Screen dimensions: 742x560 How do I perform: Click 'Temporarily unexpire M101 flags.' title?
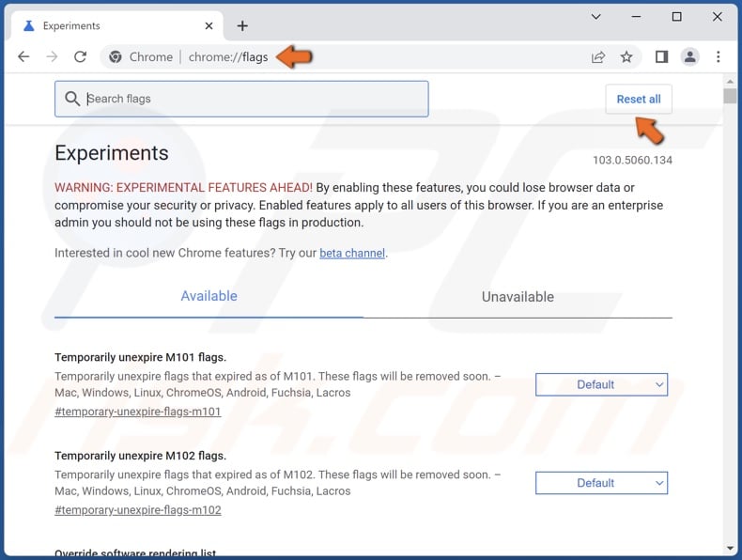[x=141, y=357]
